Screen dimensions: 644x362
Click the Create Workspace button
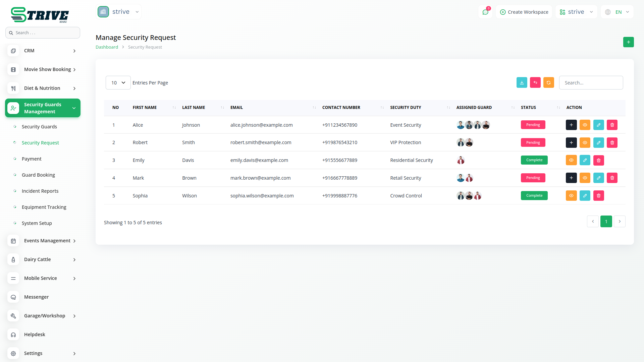click(x=524, y=12)
